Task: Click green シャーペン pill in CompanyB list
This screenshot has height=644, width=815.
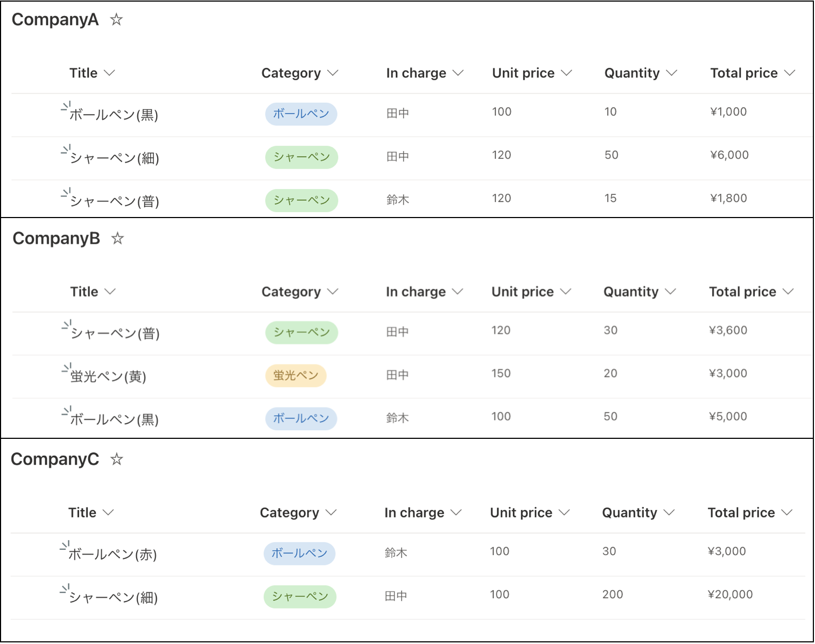Action: pyautogui.click(x=301, y=332)
